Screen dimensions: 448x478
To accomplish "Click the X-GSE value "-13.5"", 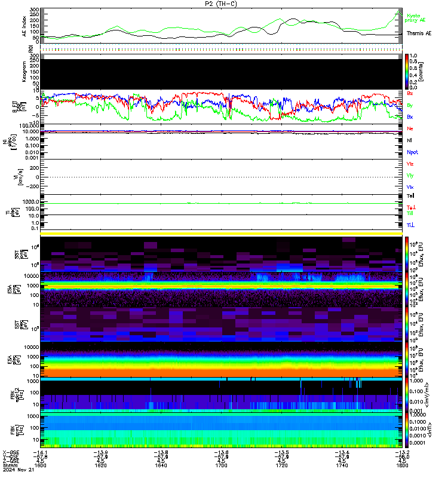I will (281, 452).
